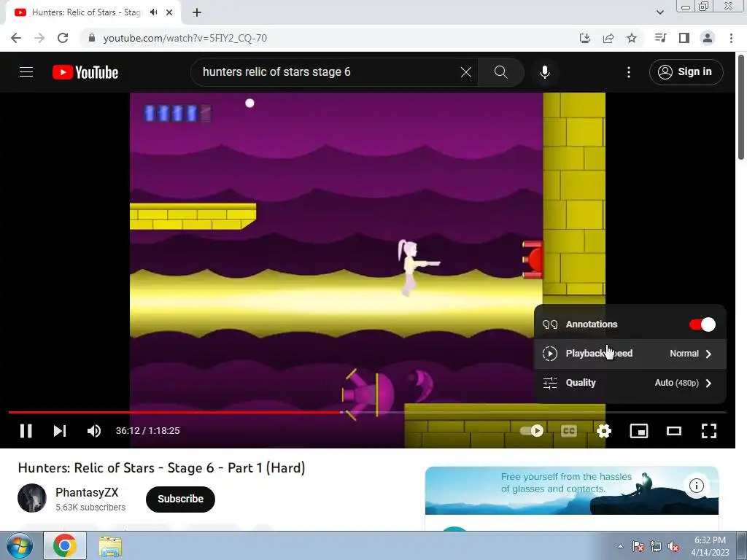The width and height of the screenshot is (747, 560).
Task: Open a new browser tab
Action: [x=197, y=13]
